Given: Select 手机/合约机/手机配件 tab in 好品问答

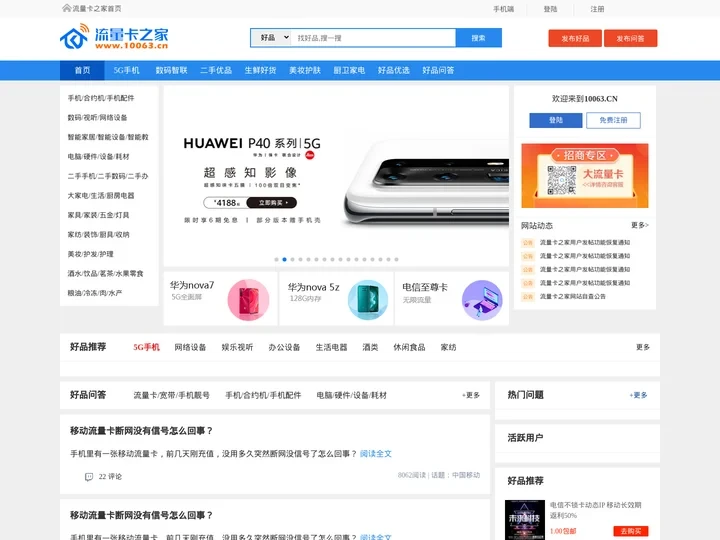Looking at the screenshot, I should pyautogui.click(x=263, y=395).
